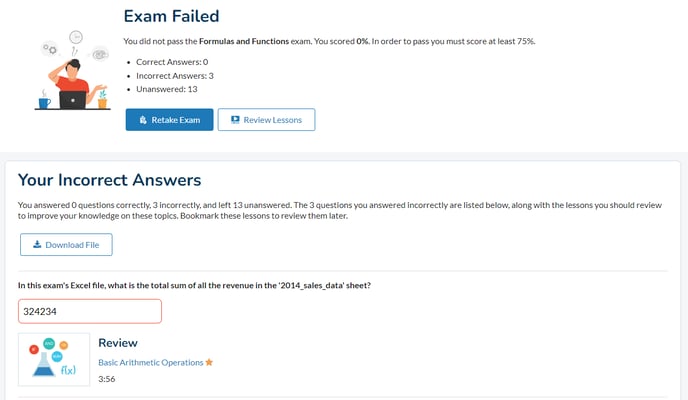The height and width of the screenshot is (400, 688).
Task: Click the confused student illustration
Action: coord(73,70)
